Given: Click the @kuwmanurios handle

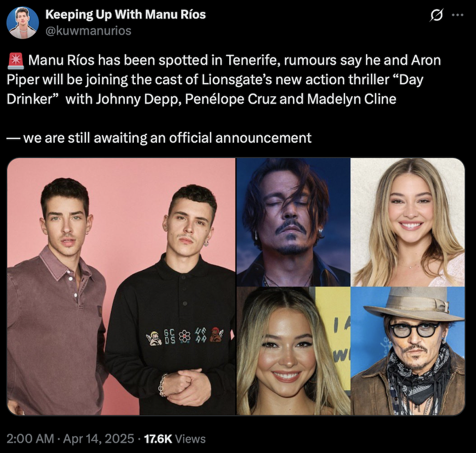Looking at the screenshot, I should point(88,31).
